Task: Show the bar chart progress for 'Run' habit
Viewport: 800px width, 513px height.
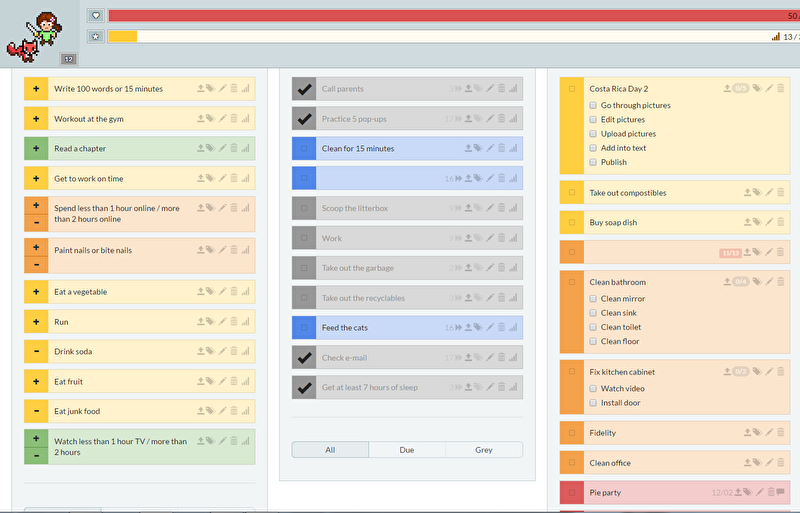Action: coord(246,322)
